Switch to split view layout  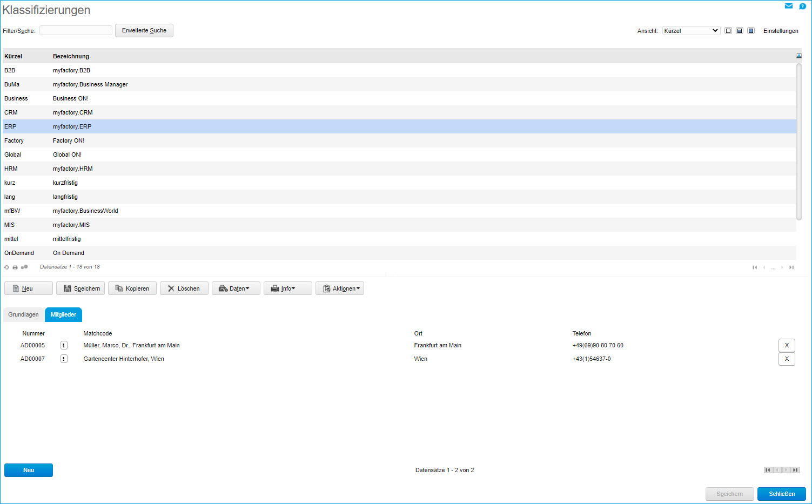[x=740, y=31]
